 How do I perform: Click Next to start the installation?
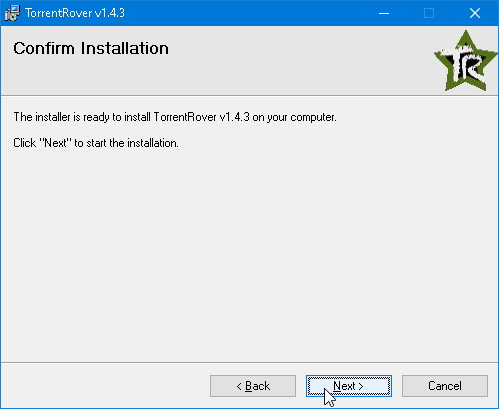click(349, 386)
